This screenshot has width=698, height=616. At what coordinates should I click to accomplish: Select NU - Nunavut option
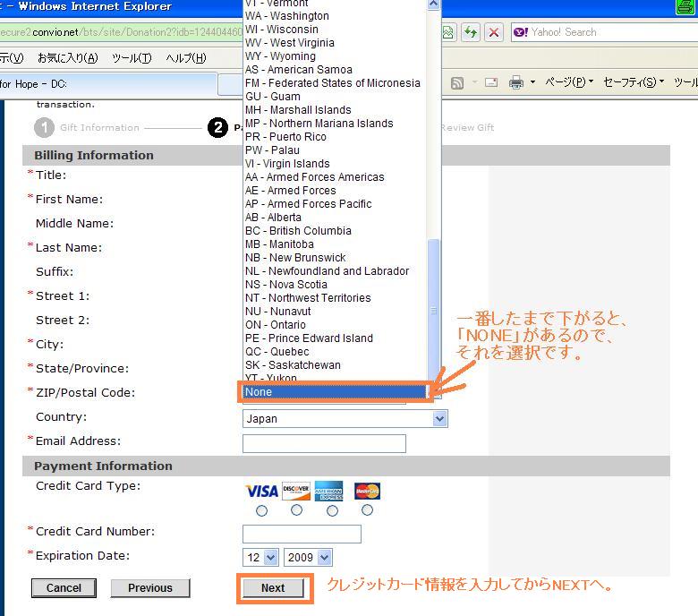(x=335, y=312)
